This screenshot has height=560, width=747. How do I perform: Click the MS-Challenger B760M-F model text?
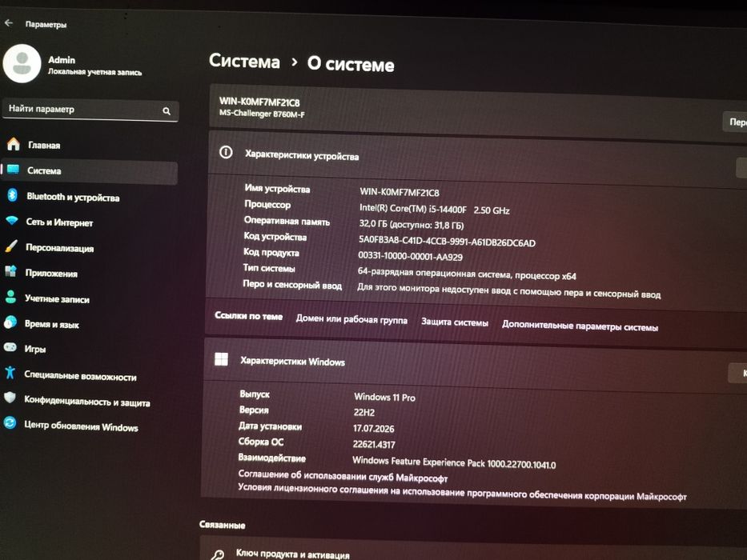tap(262, 114)
